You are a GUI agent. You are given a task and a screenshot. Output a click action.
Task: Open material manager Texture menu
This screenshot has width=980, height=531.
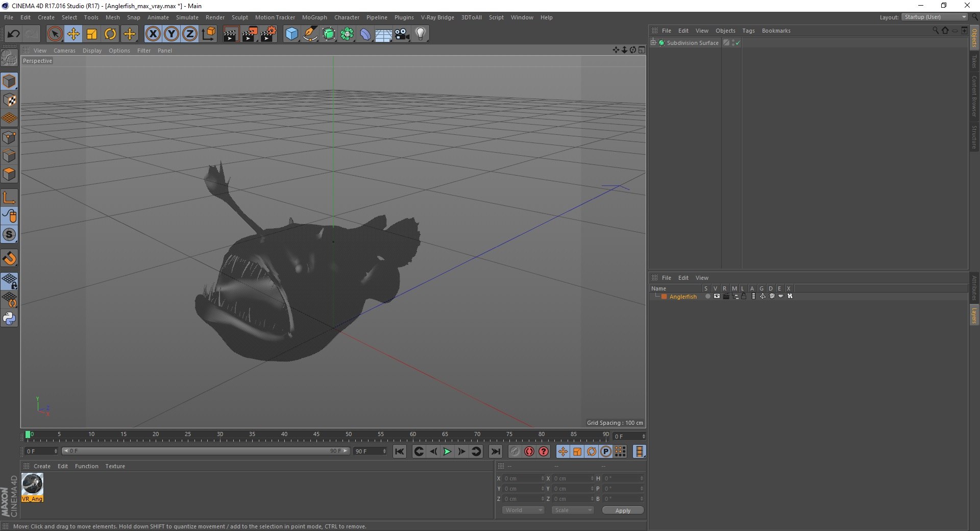coord(115,466)
